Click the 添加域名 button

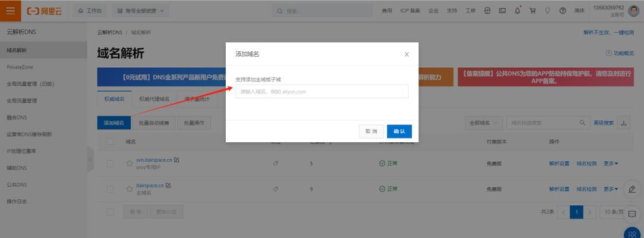coord(114,123)
